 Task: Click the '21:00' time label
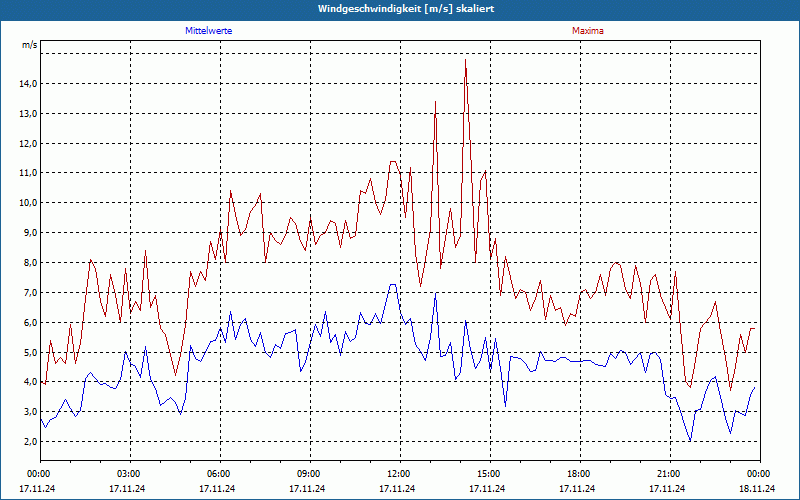[x=669, y=474]
